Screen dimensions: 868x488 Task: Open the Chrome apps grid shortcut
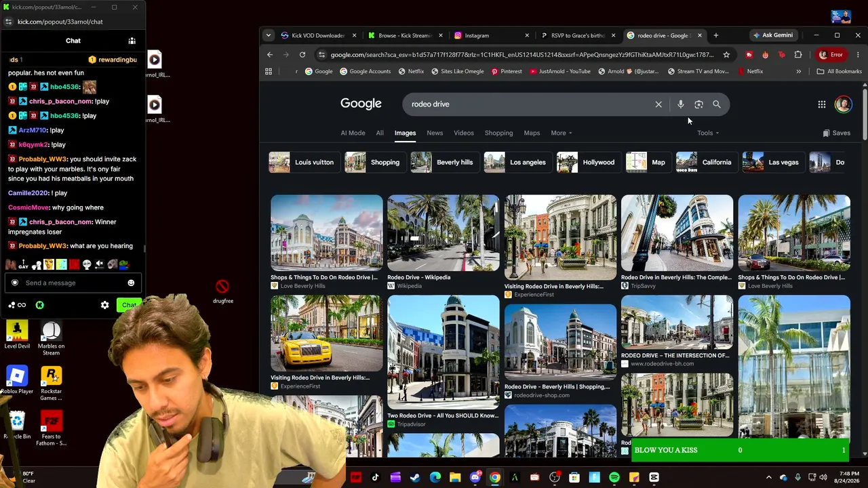pyautogui.click(x=269, y=71)
